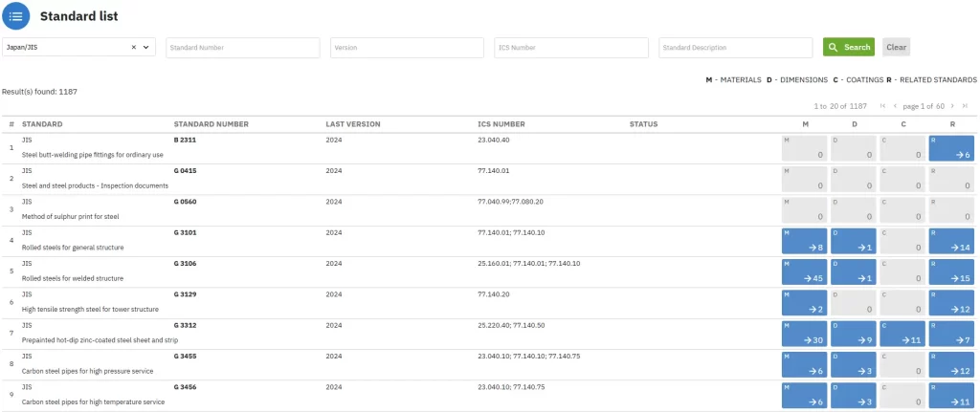Open standard G 3101 link
The image size is (980, 412).
click(x=185, y=232)
